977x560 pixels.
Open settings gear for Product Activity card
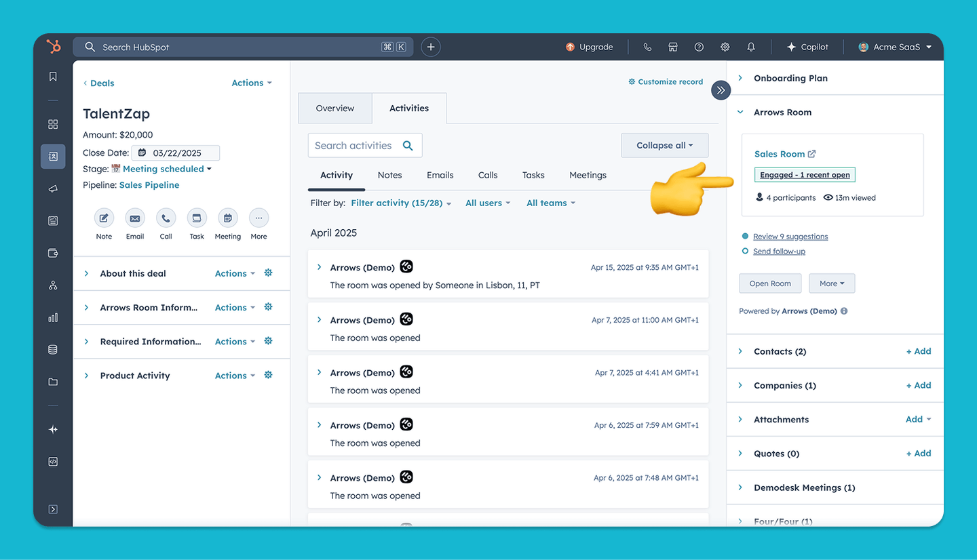[x=268, y=375]
